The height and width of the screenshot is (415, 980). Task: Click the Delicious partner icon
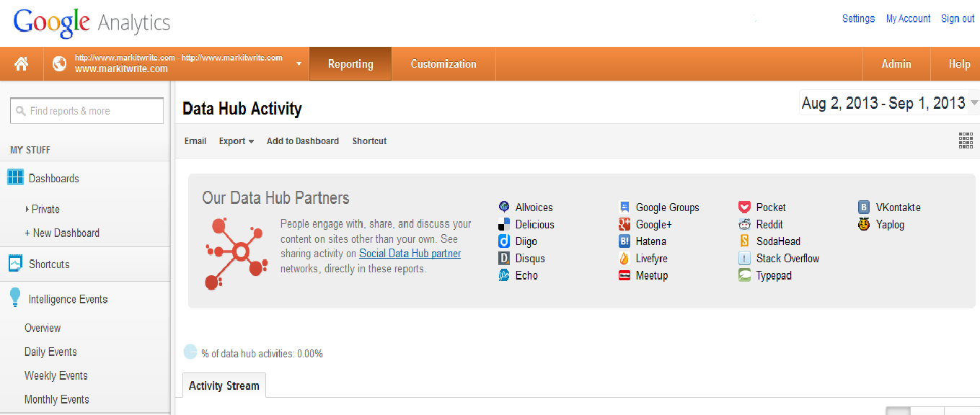pos(504,224)
